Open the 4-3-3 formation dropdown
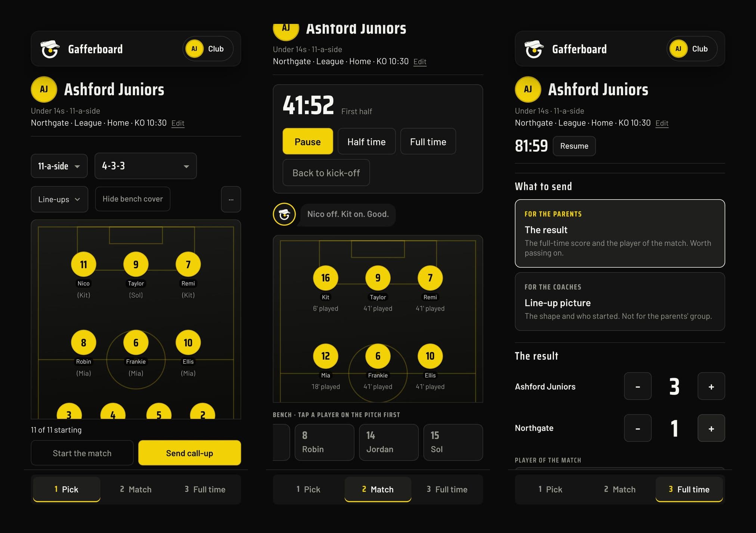756x533 pixels. pyautogui.click(x=146, y=166)
